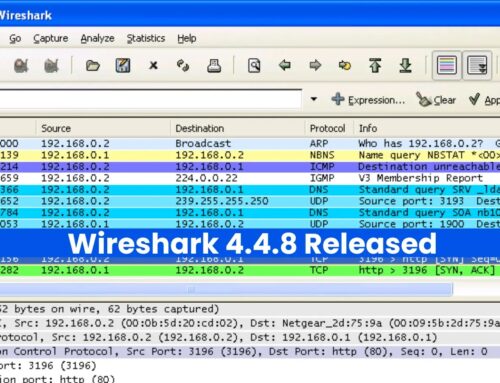Open the Expression... filter builder

pyautogui.click(x=368, y=100)
